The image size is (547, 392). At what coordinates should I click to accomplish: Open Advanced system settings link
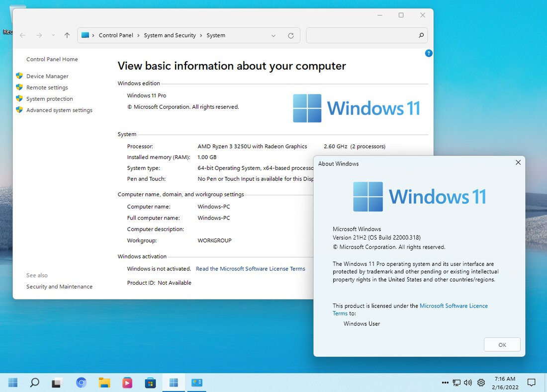pos(59,110)
